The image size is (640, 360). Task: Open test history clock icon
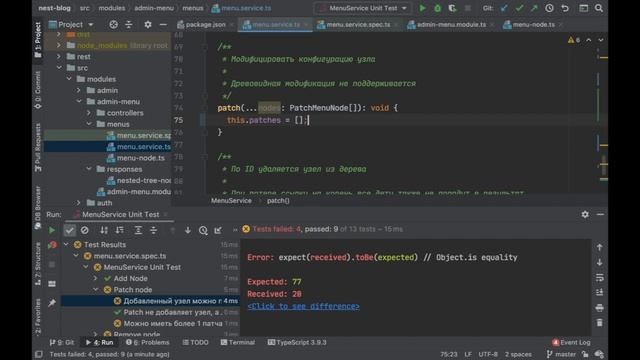pyautogui.click(x=203, y=230)
